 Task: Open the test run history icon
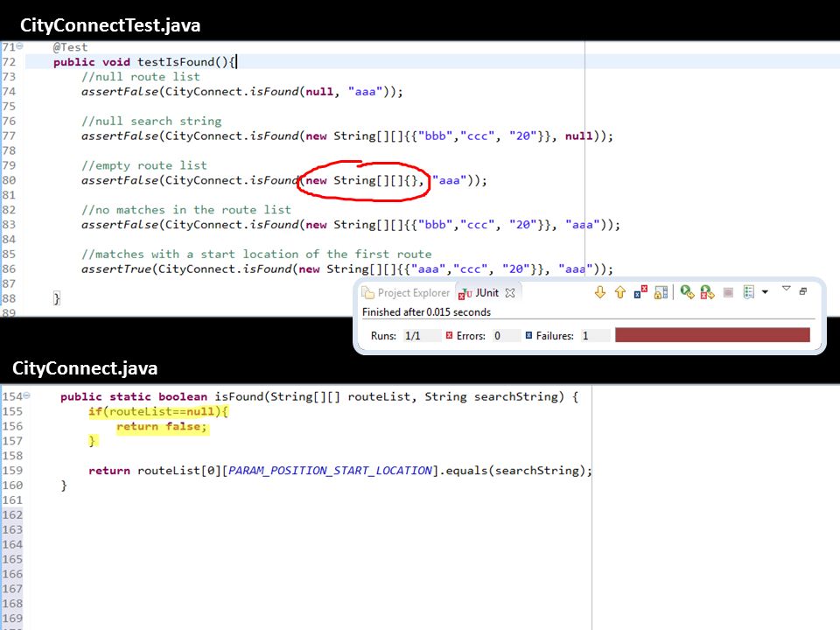click(x=748, y=292)
